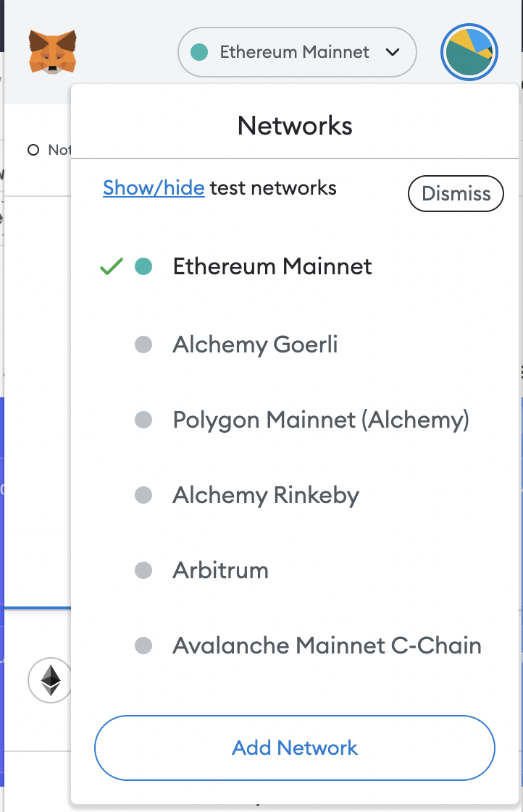Click the gray dot beside Alchemy Goerli
This screenshot has width=523, height=812.
pyautogui.click(x=143, y=344)
